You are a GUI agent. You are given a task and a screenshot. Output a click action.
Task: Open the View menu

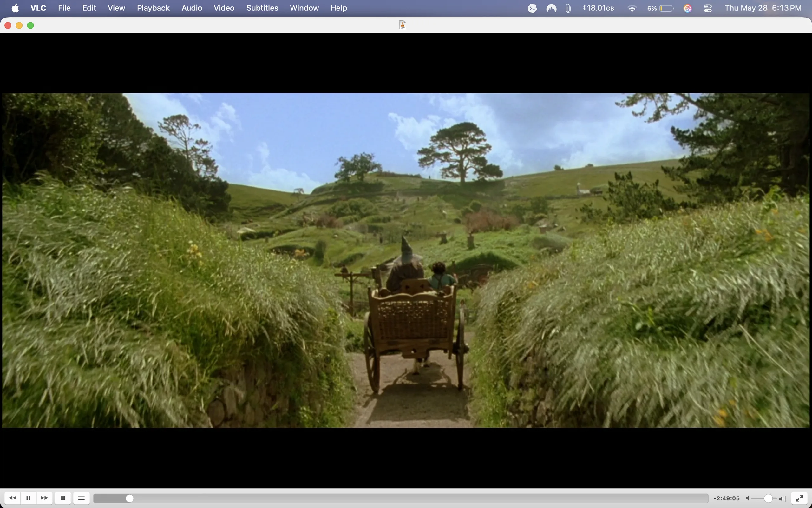[116, 8]
